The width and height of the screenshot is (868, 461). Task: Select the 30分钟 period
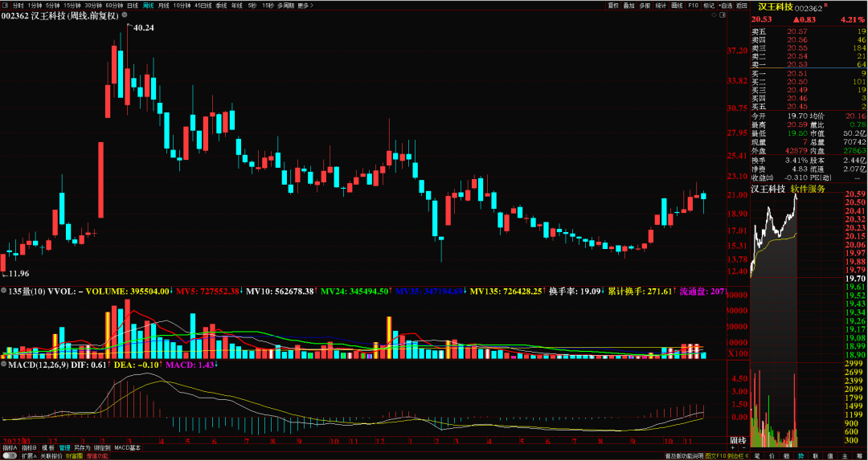click(93, 5)
